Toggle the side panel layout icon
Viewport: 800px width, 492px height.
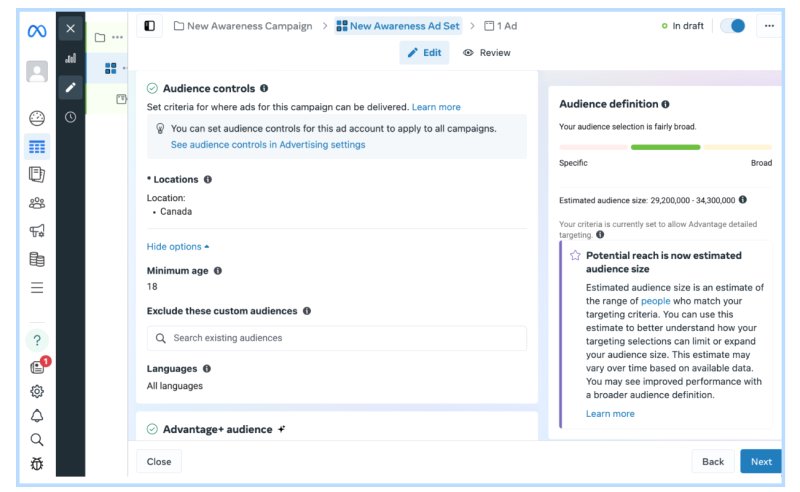click(x=150, y=26)
